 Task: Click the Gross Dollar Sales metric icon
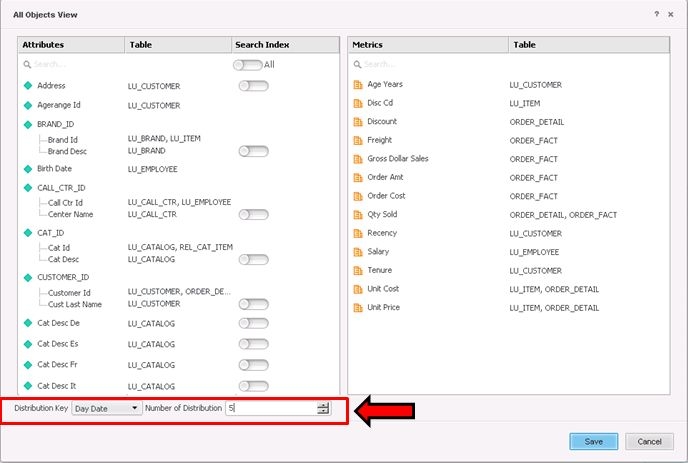(358, 159)
